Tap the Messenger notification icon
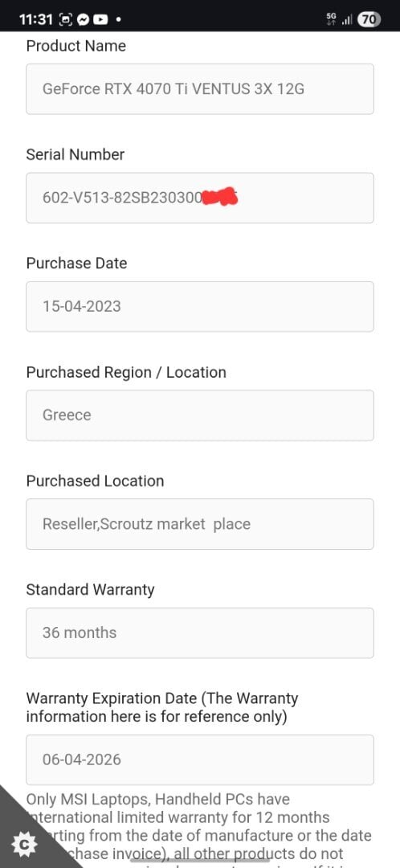The height and width of the screenshot is (868, 400). tap(84, 20)
